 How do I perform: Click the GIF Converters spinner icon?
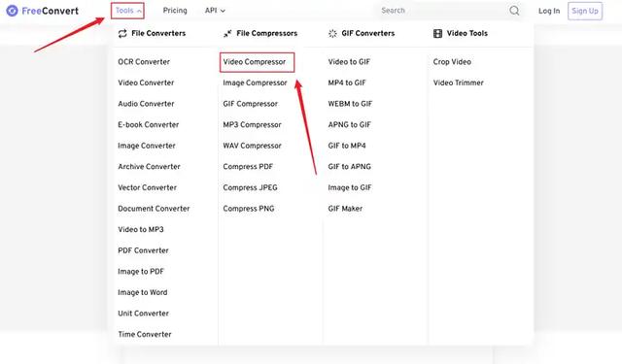(332, 34)
